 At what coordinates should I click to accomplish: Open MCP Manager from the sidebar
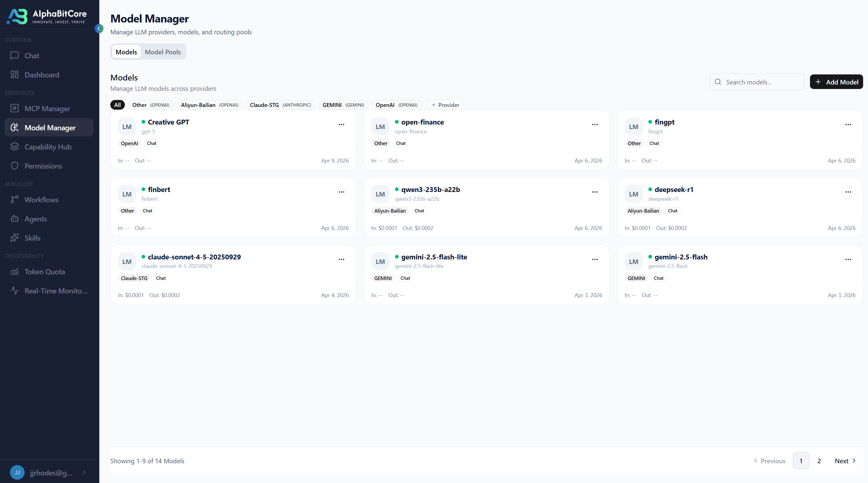[47, 108]
